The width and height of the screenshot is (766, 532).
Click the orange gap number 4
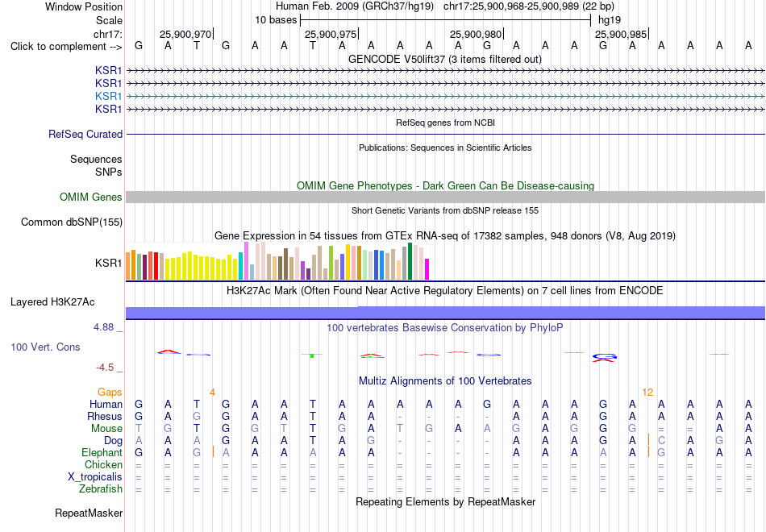[212, 393]
